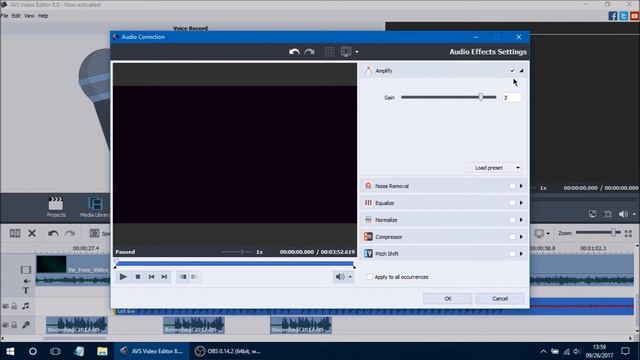Click the Amplify effect icon
The image size is (640, 360).
[x=368, y=71]
